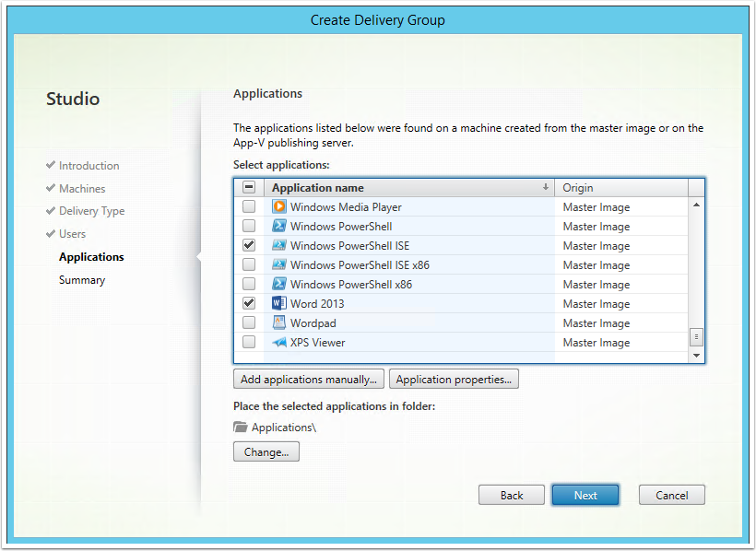Screen dimensions: 756x551
Task: Jump to the Summary wizard step
Action: pos(82,280)
